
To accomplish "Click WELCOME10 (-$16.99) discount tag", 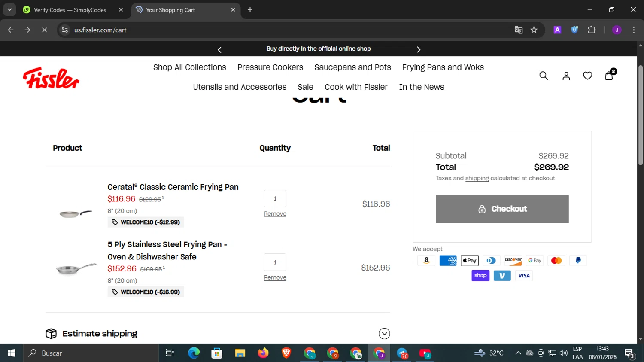I will [x=146, y=292].
